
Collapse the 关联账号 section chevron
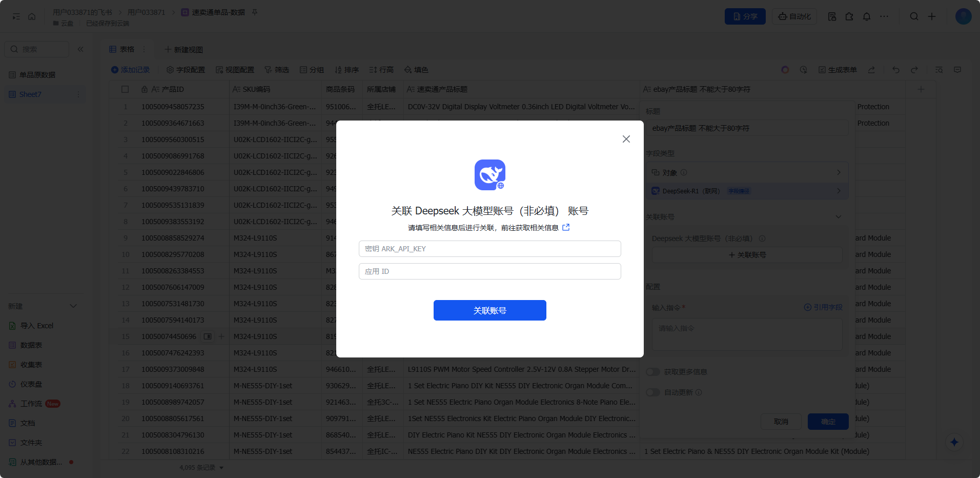pyautogui.click(x=839, y=217)
